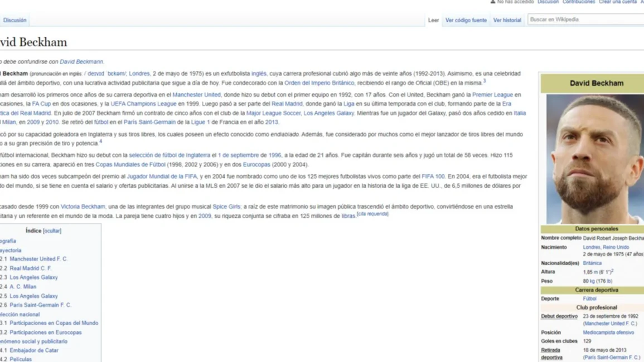Screen dimensions: 644x362
Task: Open the Premier League link
Action: click(x=492, y=95)
